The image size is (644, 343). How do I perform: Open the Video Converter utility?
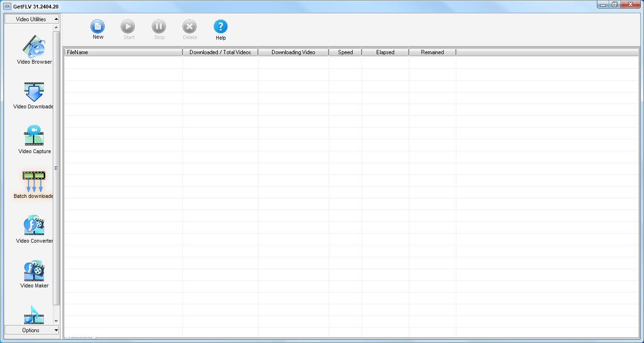pos(34,229)
